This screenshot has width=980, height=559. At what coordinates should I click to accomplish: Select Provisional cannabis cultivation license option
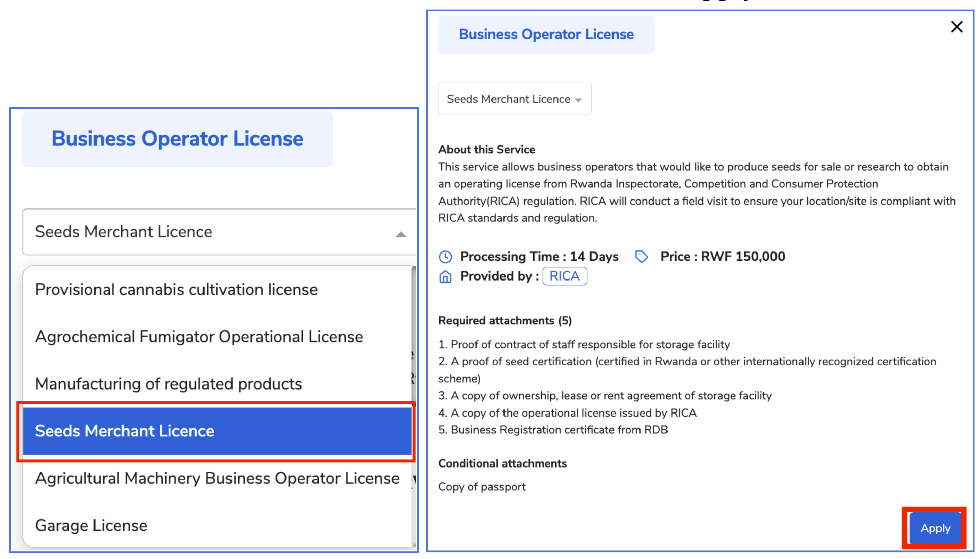[x=176, y=290]
